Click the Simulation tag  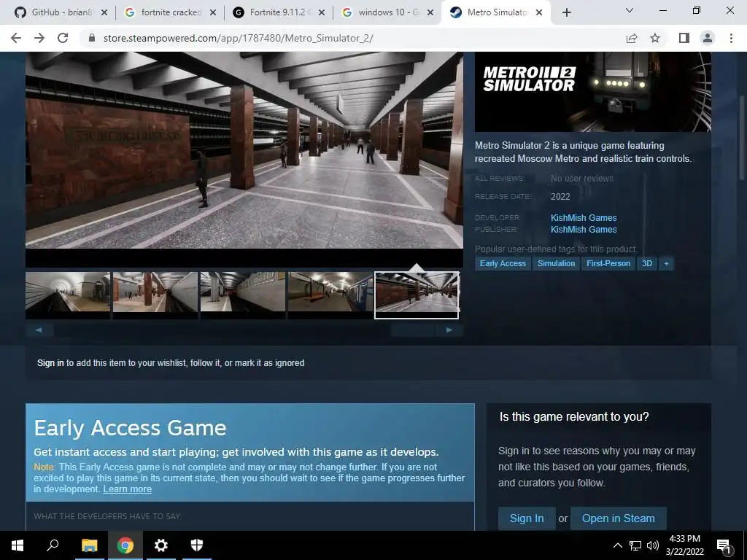(556, 263)
